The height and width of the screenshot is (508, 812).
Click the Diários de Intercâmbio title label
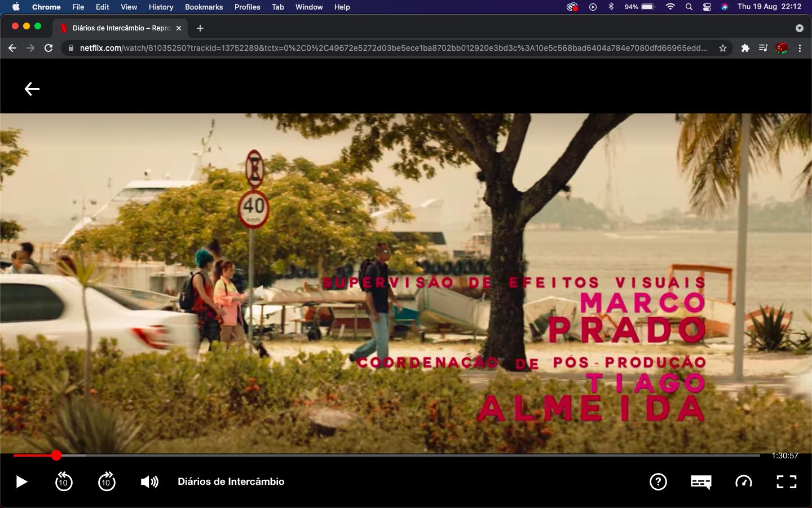tap(231, 481)
